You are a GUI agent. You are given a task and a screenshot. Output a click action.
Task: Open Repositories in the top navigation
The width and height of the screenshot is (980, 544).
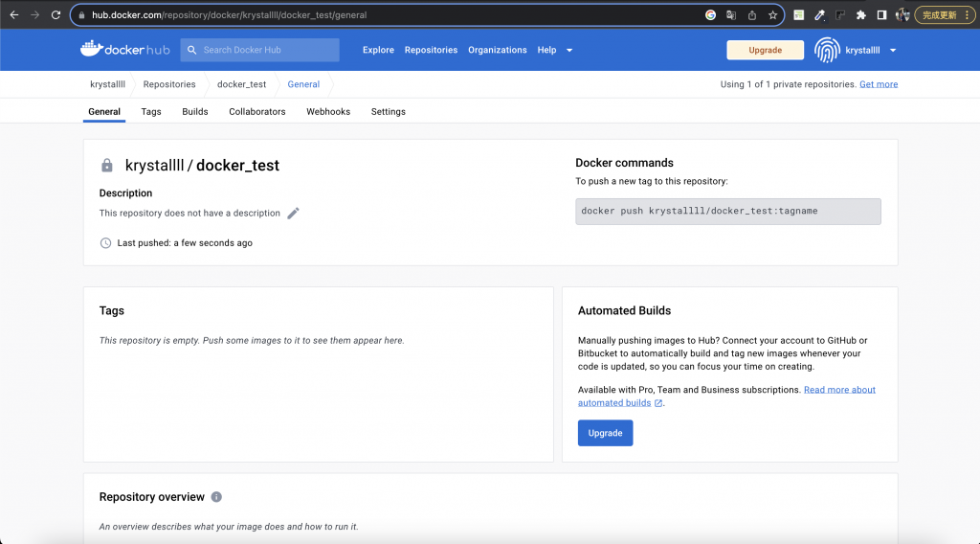pos(431,50)
